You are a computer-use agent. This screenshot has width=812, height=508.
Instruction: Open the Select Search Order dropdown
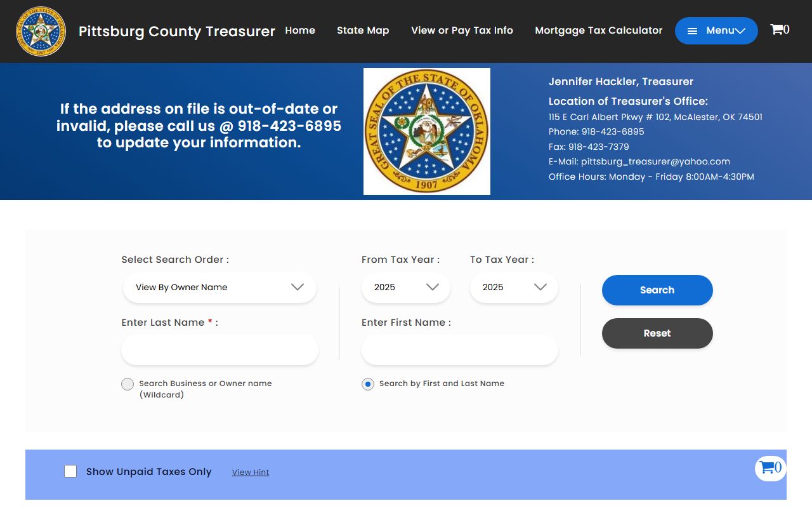pos(219,287)
